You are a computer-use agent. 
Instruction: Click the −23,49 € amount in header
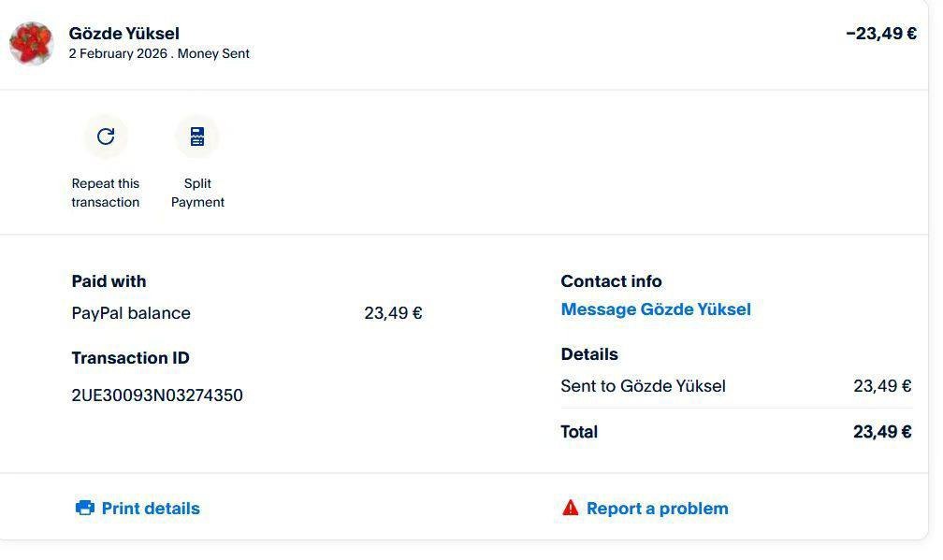tap(880, 34)
